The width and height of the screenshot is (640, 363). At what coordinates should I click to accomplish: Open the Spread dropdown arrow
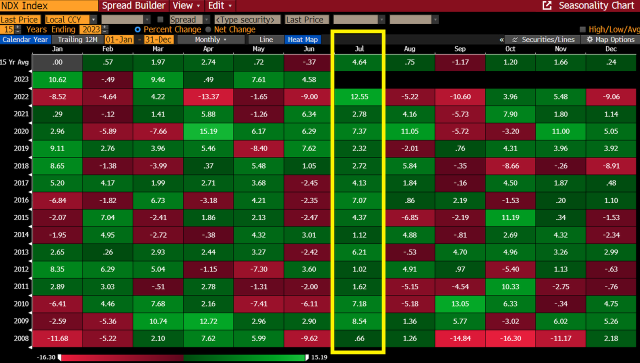click(x=207, y=20)
